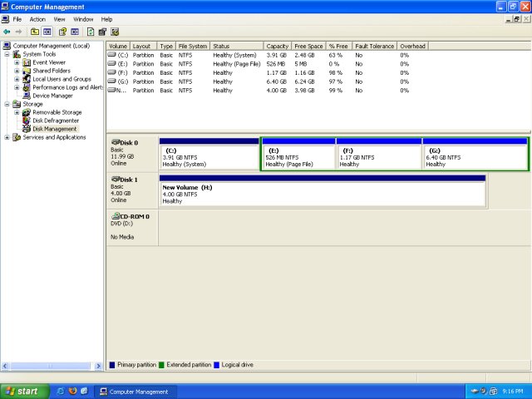Click the Primary partition legend color swatch
Viewport: 532px width, 399px height.
112,364
